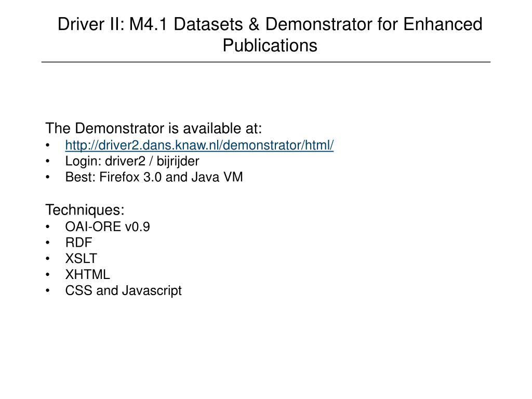532x399 pixels.
Task: Select the word 'Publications' in the title
Action: click(x=270, y=45)
